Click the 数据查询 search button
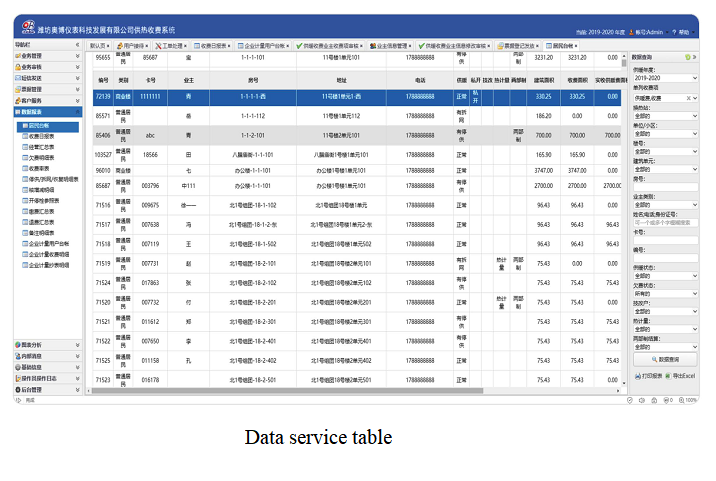Viewport: 716px width, 481px height. 665,359
